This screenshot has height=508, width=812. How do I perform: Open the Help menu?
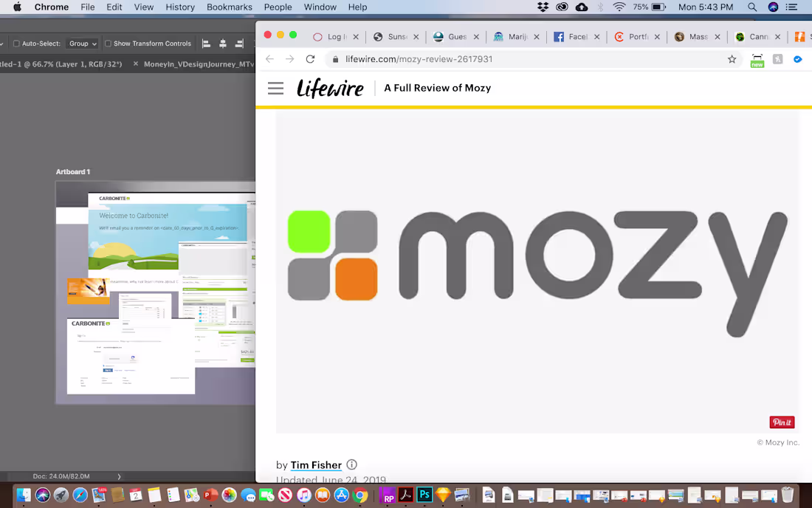pyautogui.click(x=357, y=7)
